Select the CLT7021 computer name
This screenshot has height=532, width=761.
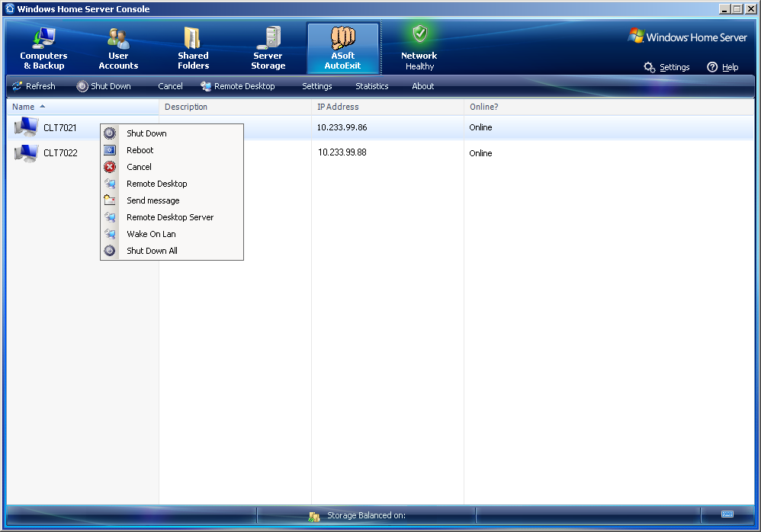(x=60, y=127)
